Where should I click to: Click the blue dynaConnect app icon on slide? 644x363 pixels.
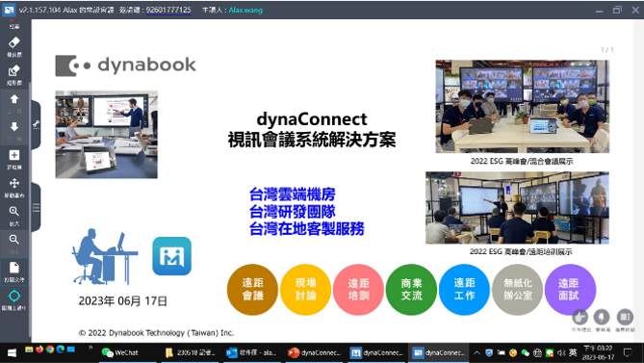[x=171, y=256]
